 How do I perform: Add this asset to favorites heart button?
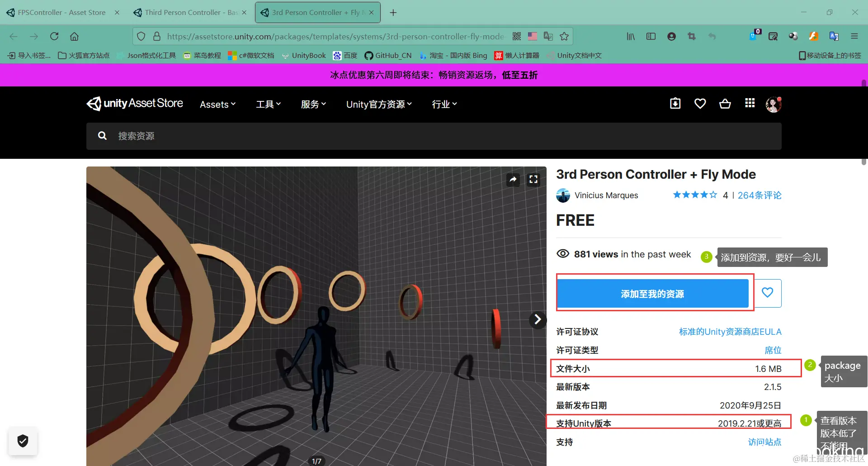(x=768, y=293)
